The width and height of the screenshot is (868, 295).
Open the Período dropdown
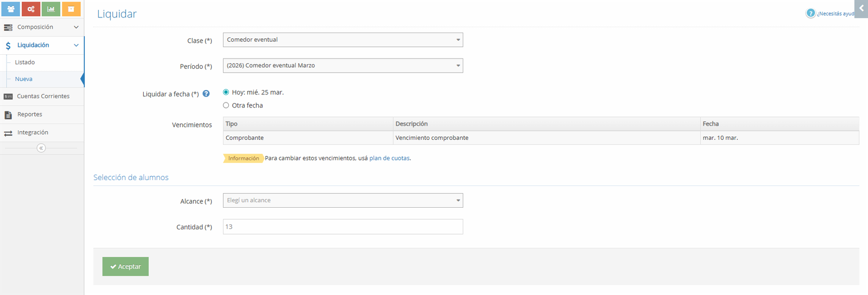point(343,66)
